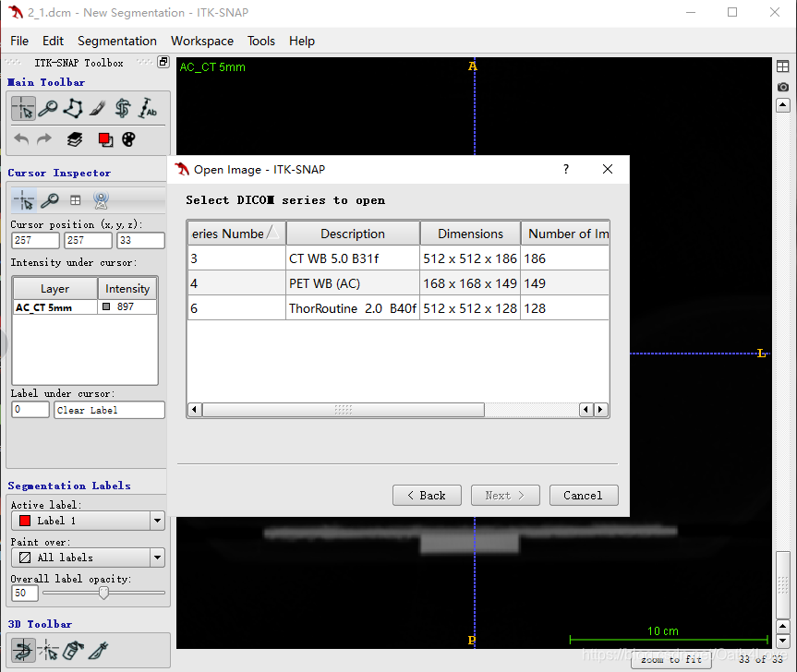
Task: Click the Description column header
Action: 353,234
